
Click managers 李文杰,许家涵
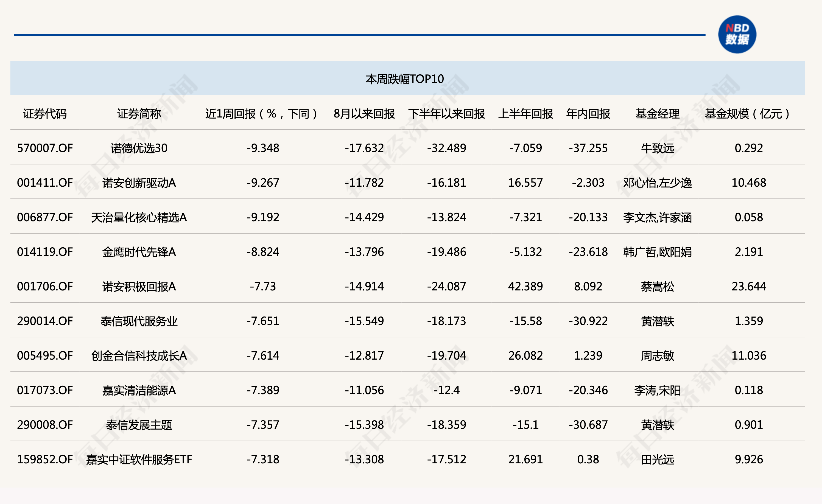point(657,217)
